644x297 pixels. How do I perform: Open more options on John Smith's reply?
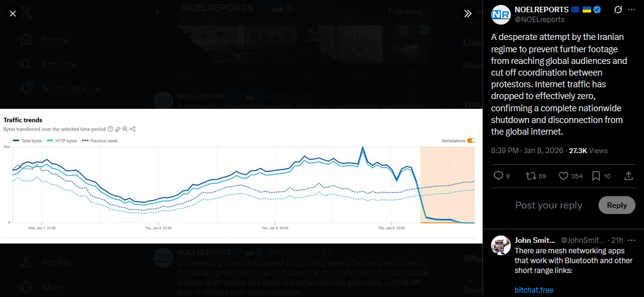(x=631, y=240)
